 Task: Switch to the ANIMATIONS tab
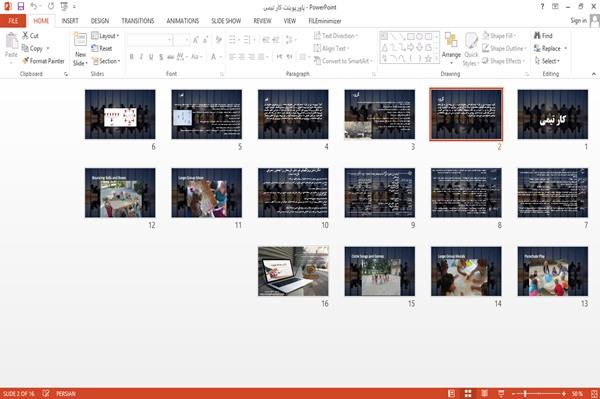click(183, 21)
